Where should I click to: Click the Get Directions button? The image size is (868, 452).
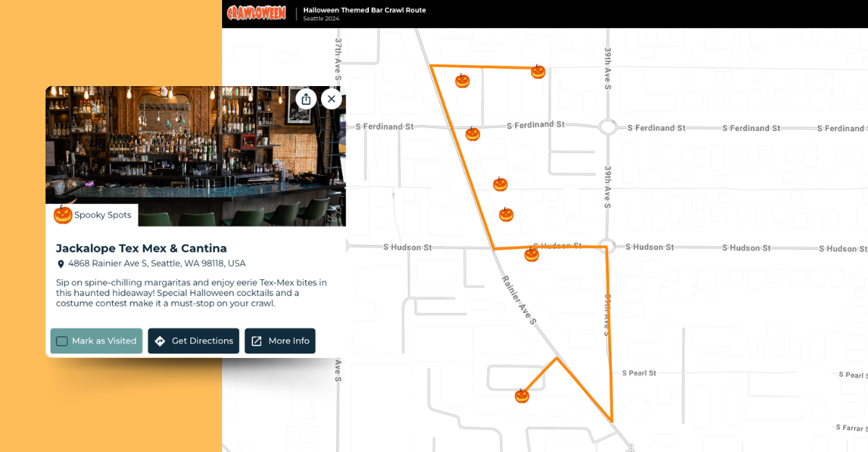[x=193, y=341]
